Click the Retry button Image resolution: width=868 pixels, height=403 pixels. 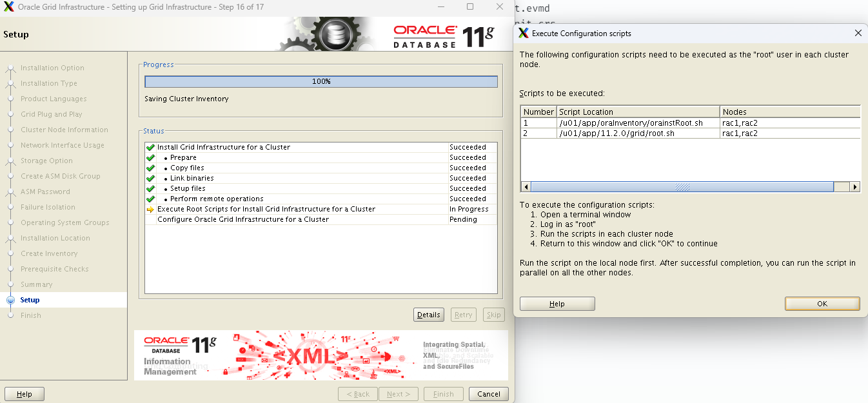point(464,315)
